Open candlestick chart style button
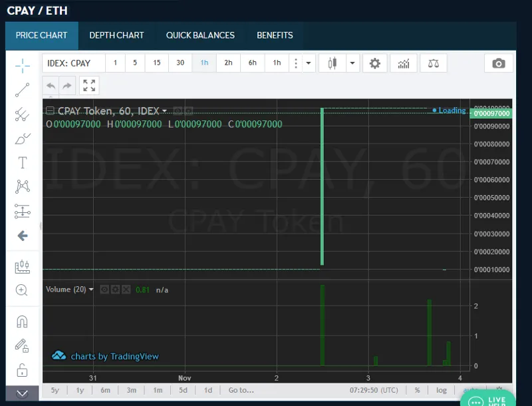 point(332,63)
